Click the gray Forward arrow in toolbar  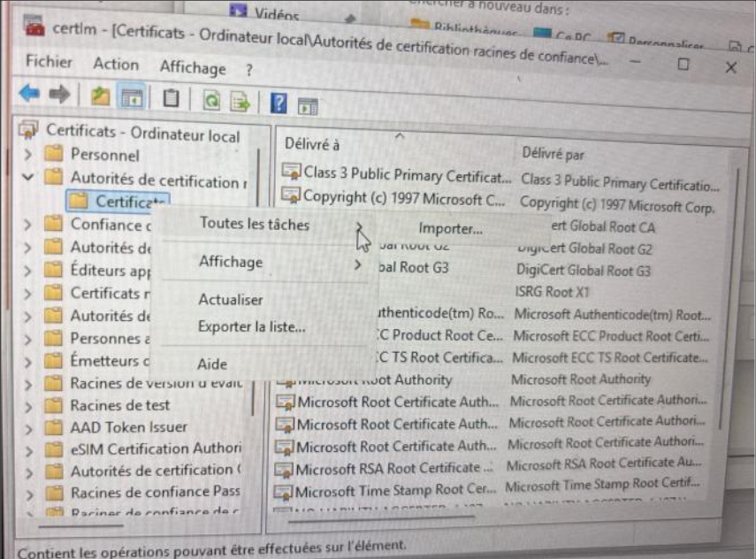click(59, 96)
